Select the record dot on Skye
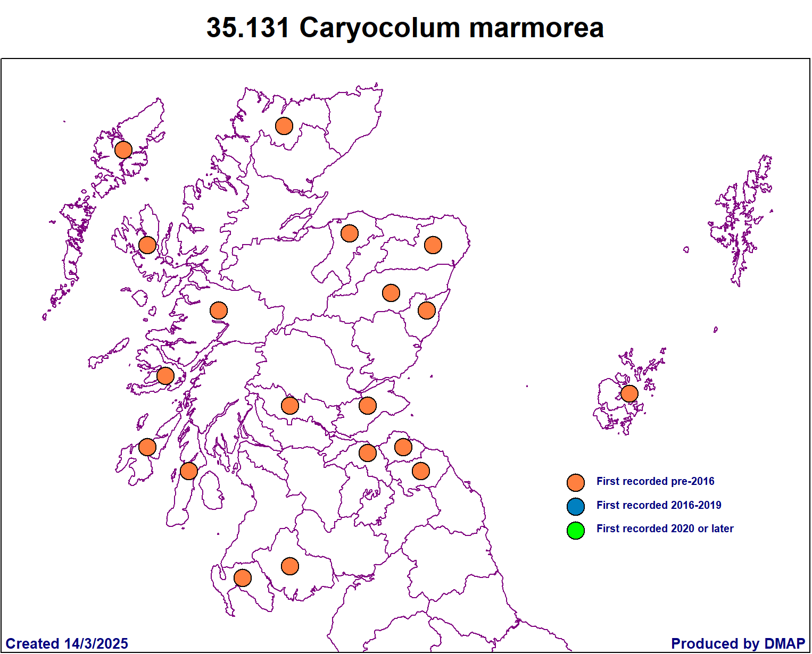This screenshot has height=654, width=812. [147, 245]
